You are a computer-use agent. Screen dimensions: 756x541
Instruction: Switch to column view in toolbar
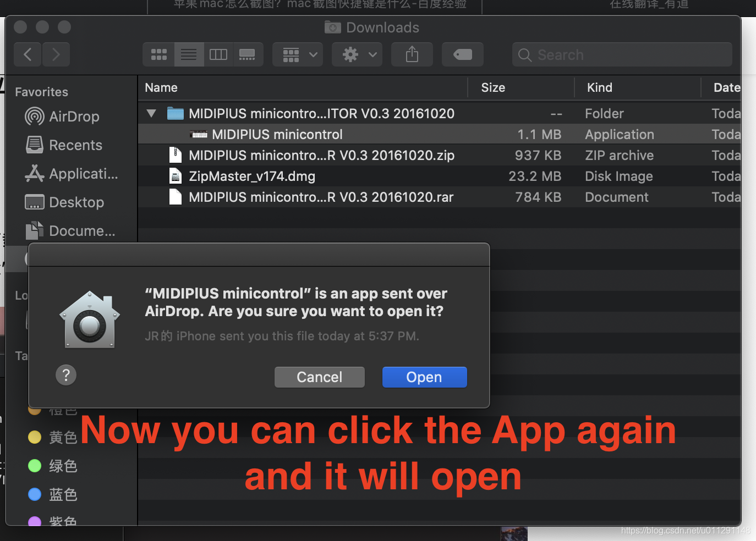coord(218,54)
